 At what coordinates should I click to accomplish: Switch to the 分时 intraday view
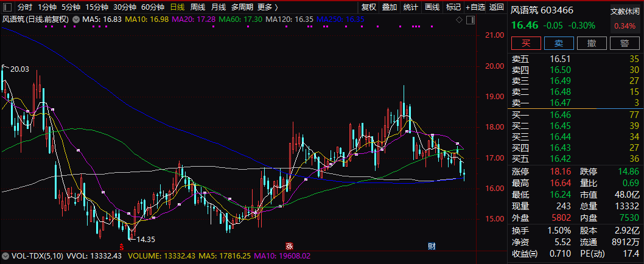tap(24, 7)
